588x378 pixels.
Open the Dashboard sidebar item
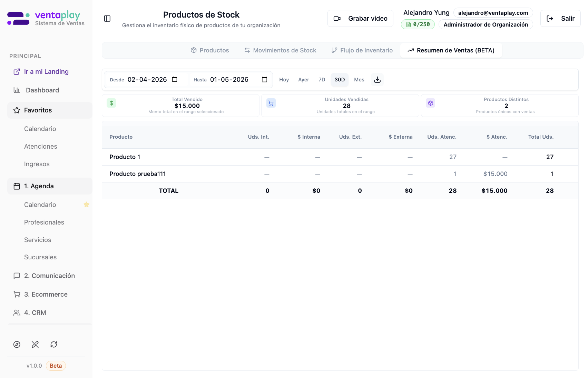(50, 90)
